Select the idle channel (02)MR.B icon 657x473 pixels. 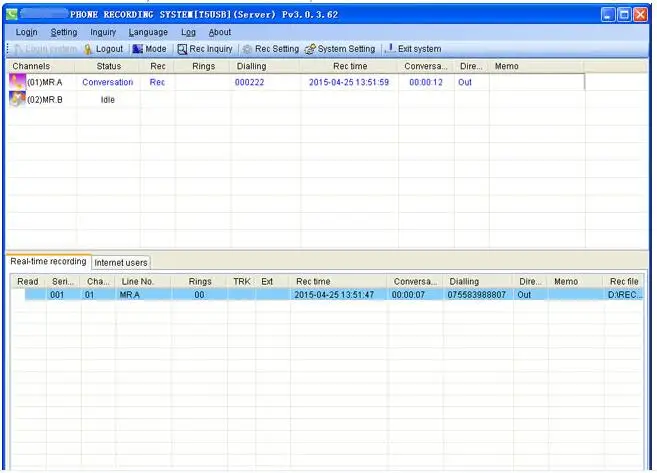(x=17, y=99)
